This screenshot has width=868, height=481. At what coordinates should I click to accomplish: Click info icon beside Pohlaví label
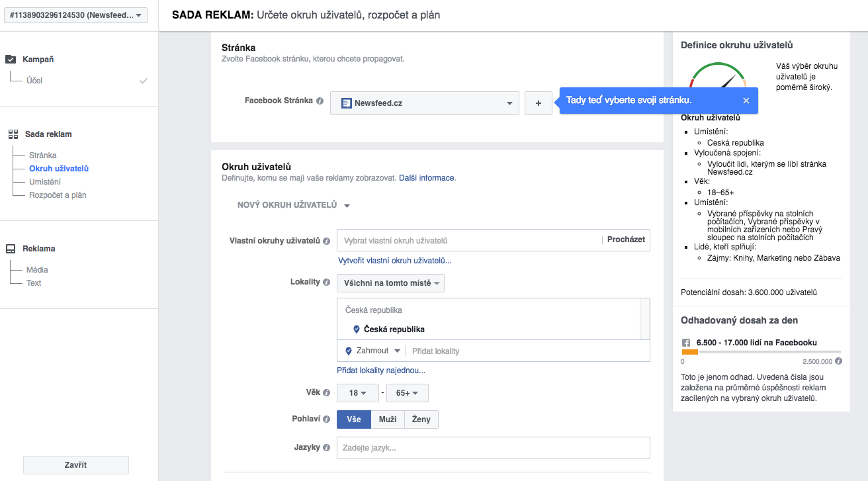click(326, 419)
